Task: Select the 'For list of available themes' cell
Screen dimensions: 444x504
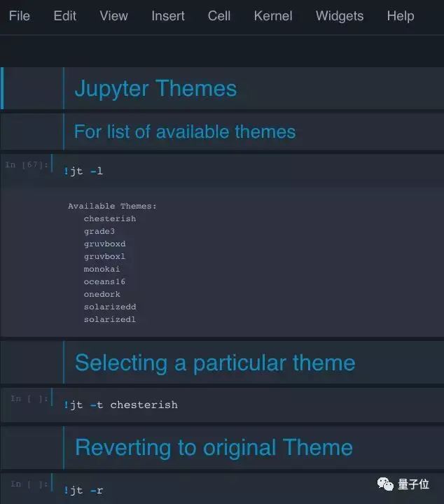Action: 222,132
